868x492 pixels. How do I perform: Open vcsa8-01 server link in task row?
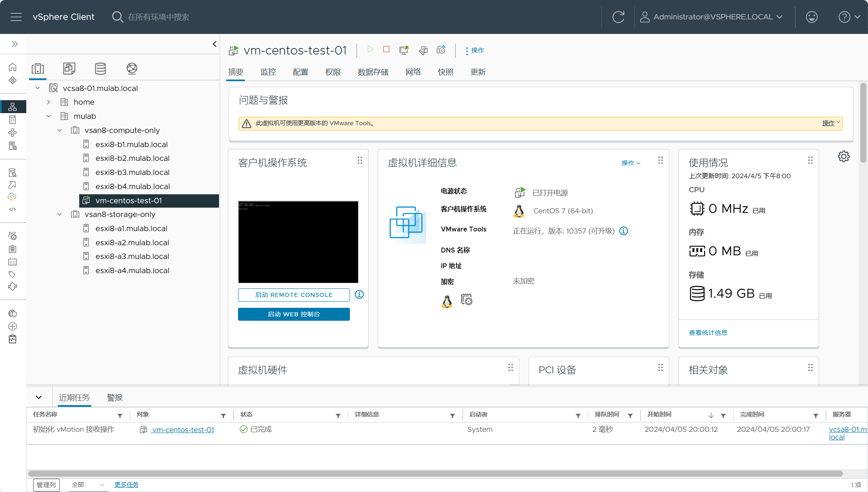(847, 433)
